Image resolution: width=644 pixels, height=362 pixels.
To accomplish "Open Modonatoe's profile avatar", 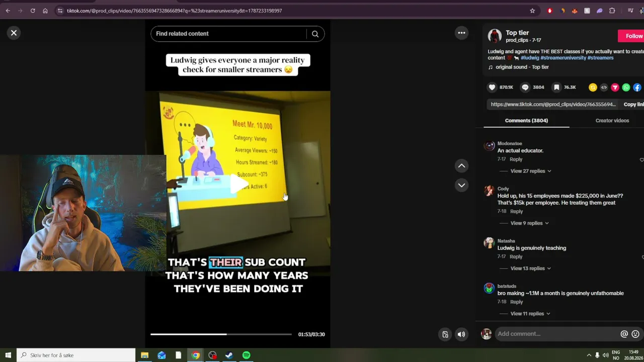I will click(x=489, y=146).
